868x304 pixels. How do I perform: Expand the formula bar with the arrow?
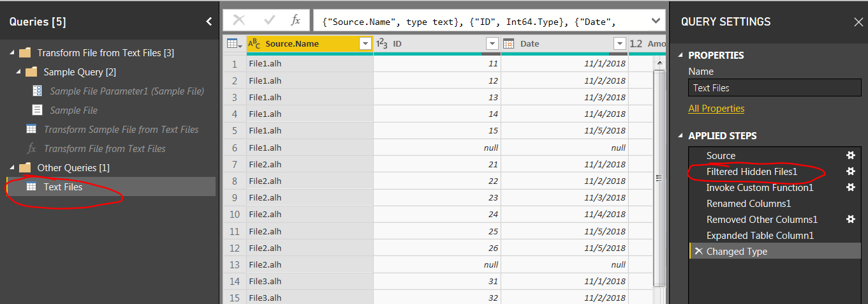tap(655, 21)
